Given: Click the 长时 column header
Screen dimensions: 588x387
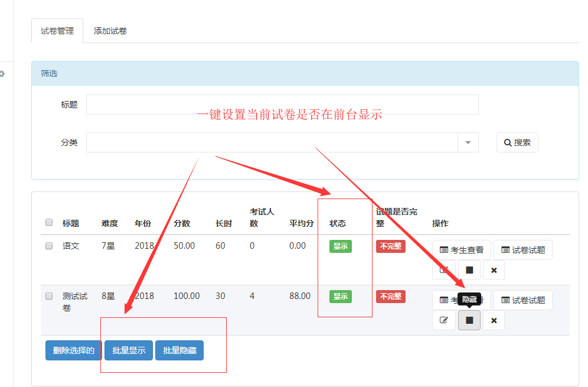Looking at the screenshot, I should [224, 224].
